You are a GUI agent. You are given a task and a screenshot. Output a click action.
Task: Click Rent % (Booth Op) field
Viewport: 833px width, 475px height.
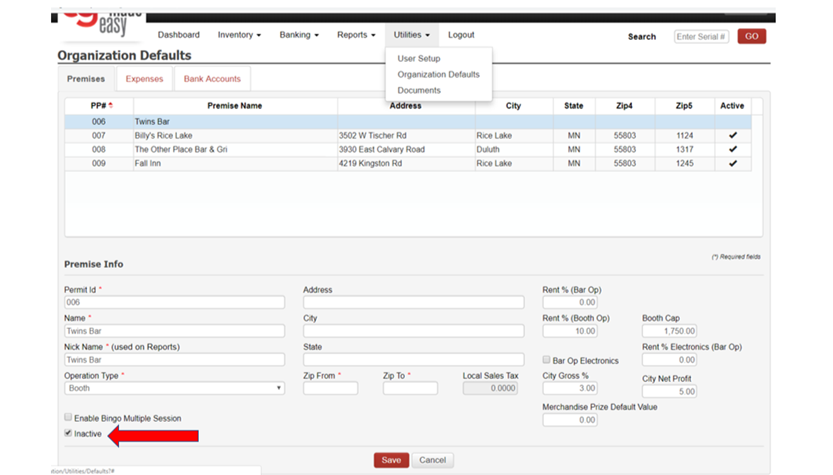570,331
